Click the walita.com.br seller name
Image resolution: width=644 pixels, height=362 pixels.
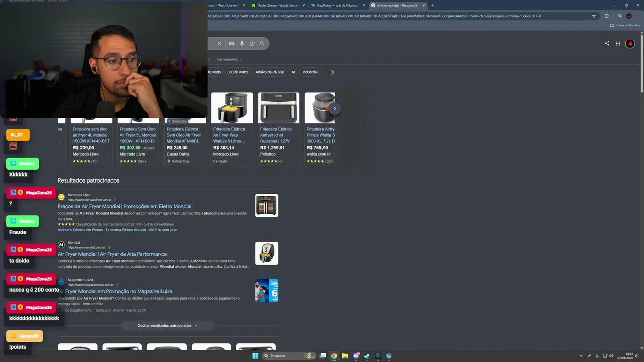point(319,154)
